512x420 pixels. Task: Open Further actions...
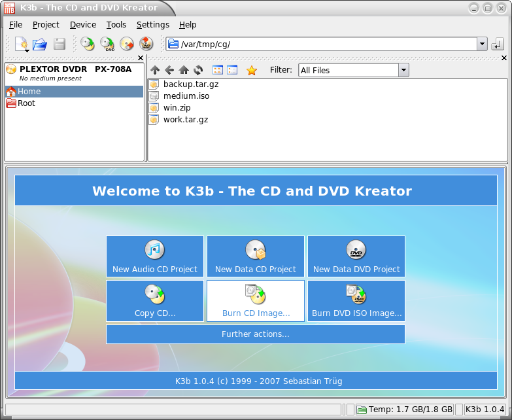click(256, 334)
